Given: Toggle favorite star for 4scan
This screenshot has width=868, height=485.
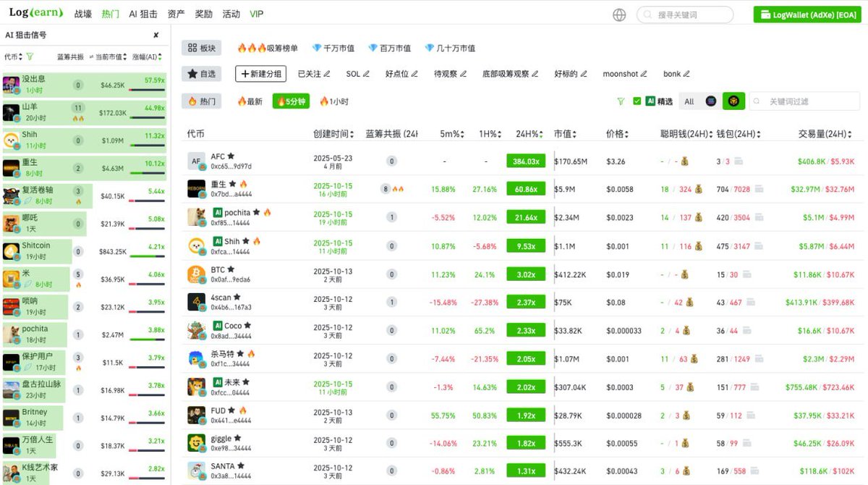Looking at the screenshot, I should pos(237,297).
